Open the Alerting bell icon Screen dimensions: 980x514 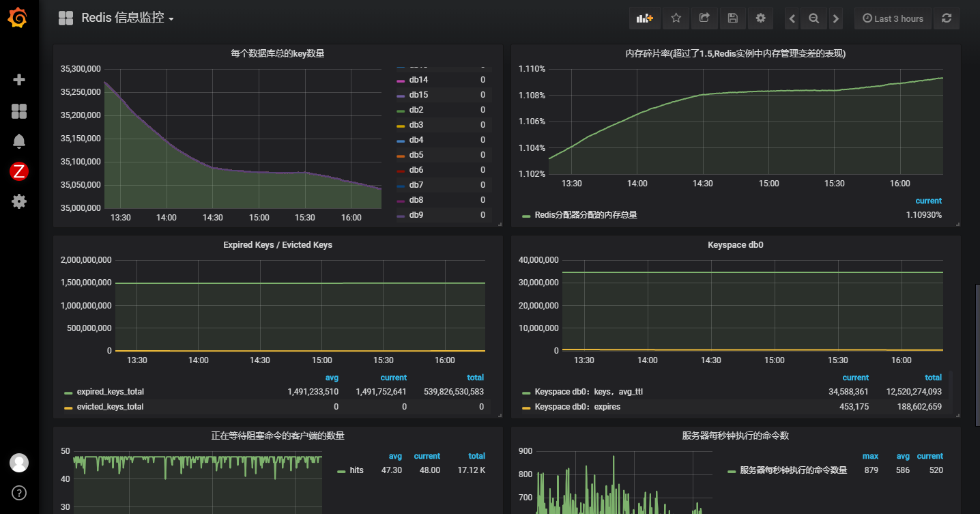[x=19, y=141]
